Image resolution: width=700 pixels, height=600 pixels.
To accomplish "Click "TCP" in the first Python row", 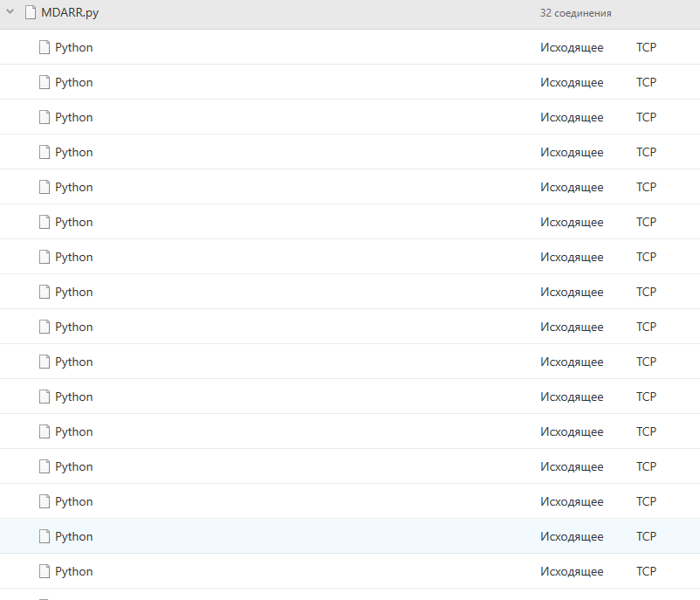I will coord(646,47).
